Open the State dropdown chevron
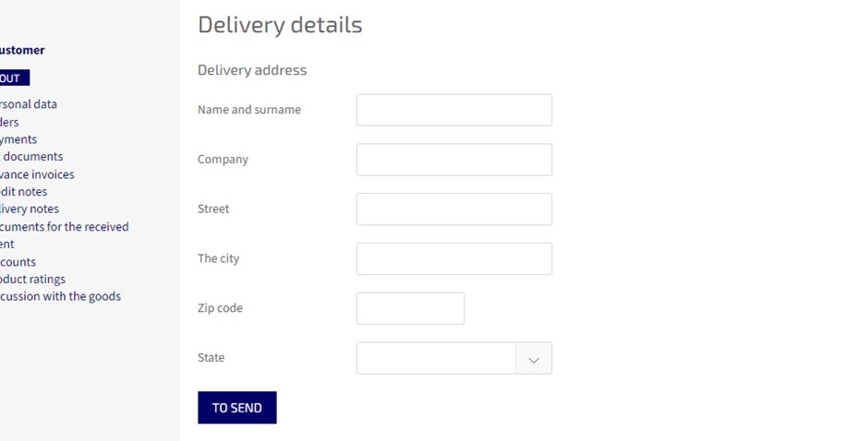The width and height of the screenshot is (868, 441). click(x=534, y=358)
